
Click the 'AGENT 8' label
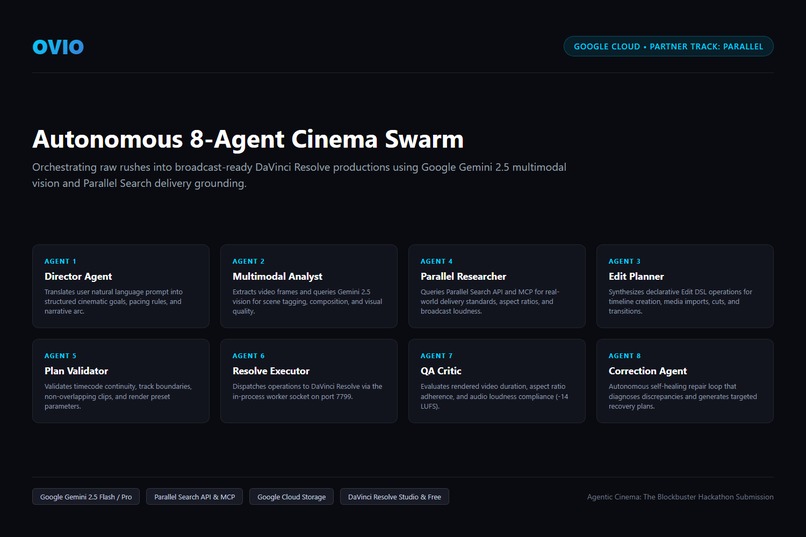(625, 356)
